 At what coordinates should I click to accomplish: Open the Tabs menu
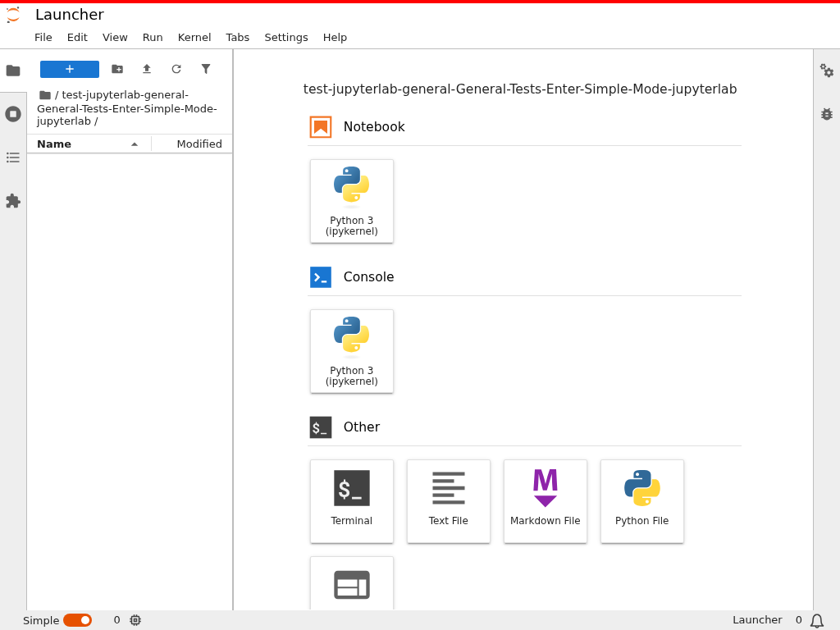click(237, 38)
